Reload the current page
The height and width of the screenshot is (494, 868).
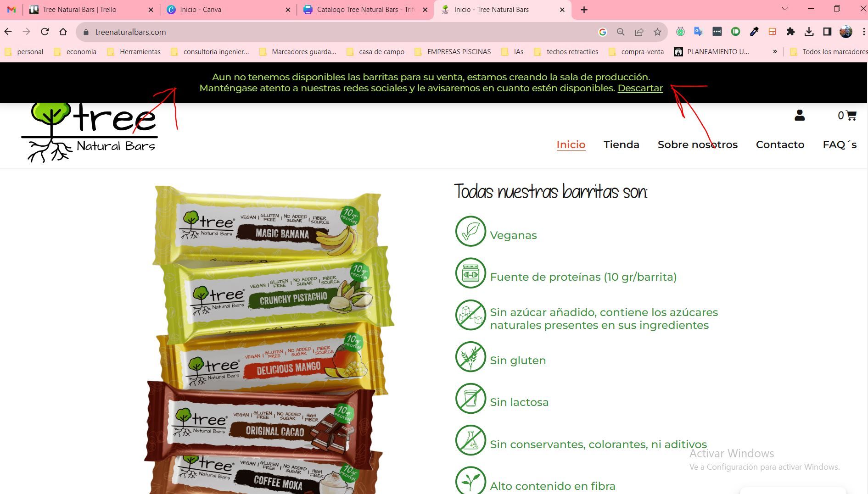[45, 32]
